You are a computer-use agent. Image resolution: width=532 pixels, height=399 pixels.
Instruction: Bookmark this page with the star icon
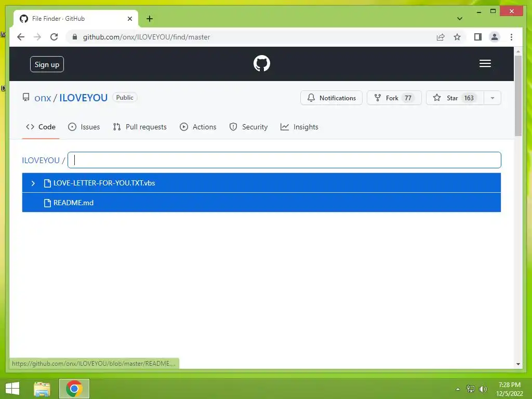(457, 37)
